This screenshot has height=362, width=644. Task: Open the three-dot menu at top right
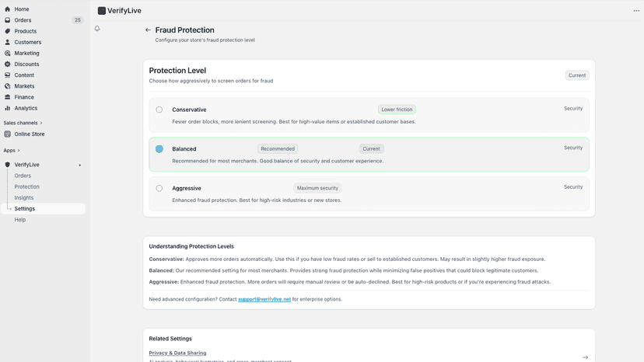click(636, 11)
